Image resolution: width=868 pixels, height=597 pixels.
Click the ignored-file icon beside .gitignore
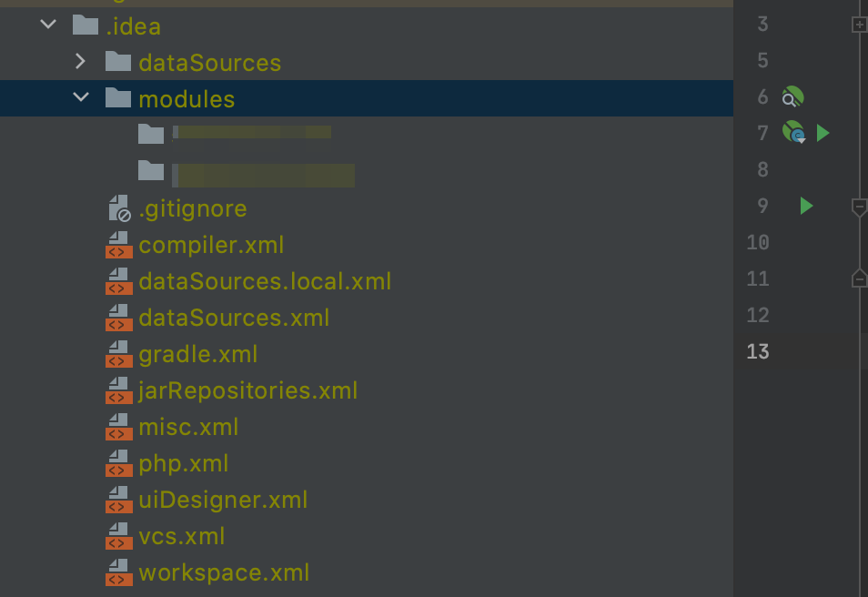(118, 208)
